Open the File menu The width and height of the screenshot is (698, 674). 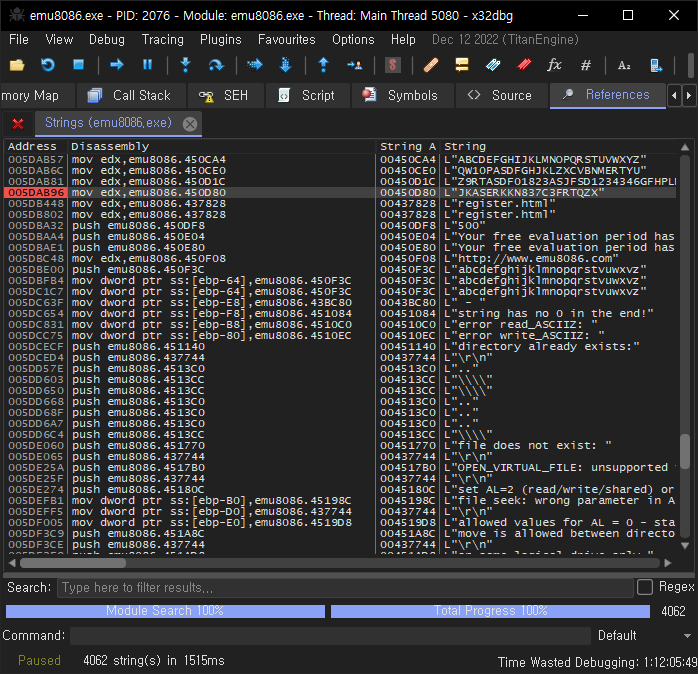(x=19, y=40)
